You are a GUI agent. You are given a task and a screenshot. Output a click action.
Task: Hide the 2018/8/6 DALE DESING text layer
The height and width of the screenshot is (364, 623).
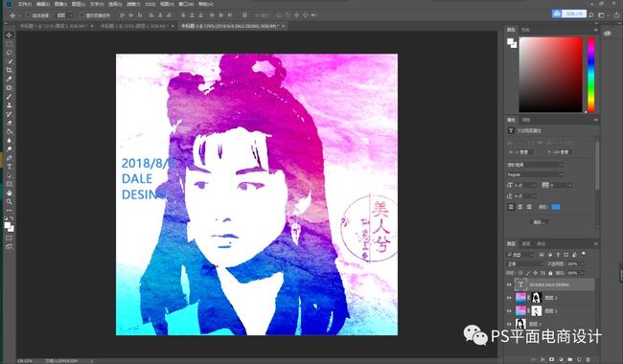(509, 284)
